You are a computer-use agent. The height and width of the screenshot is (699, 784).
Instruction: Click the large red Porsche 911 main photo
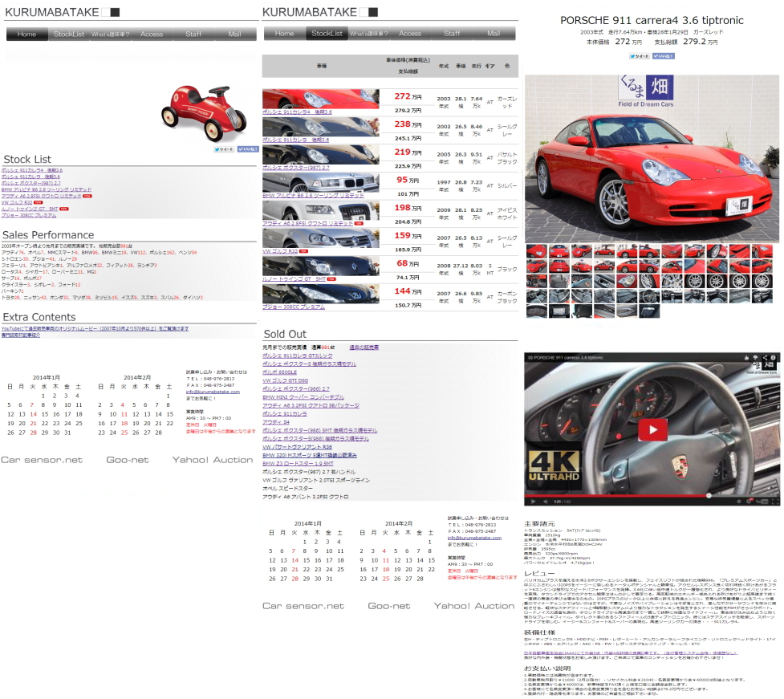(x=652, y=159)
